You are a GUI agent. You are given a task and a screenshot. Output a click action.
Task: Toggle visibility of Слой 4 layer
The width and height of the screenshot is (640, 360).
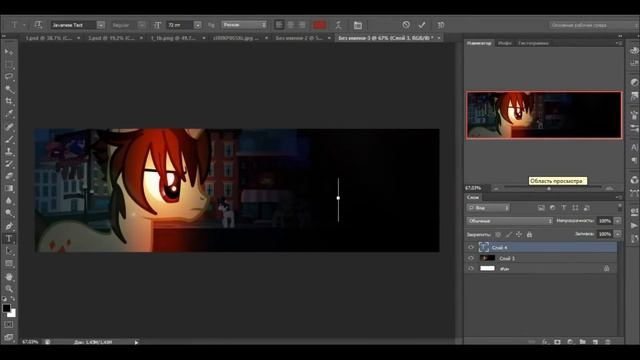tap(471, 247)
